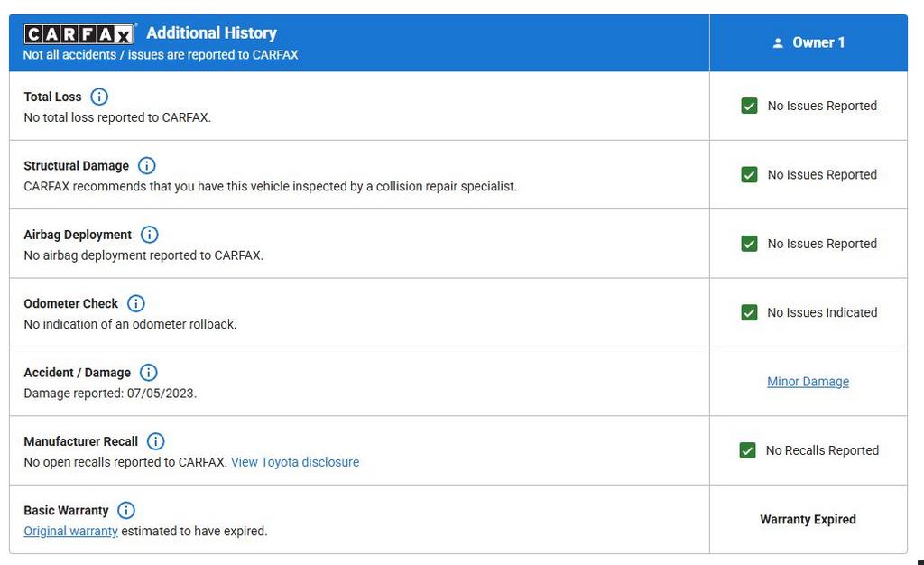The height and width of the screenshot is (565, 924).
Task: Open the Accident / Damage info icon
Action: point(148,373)
